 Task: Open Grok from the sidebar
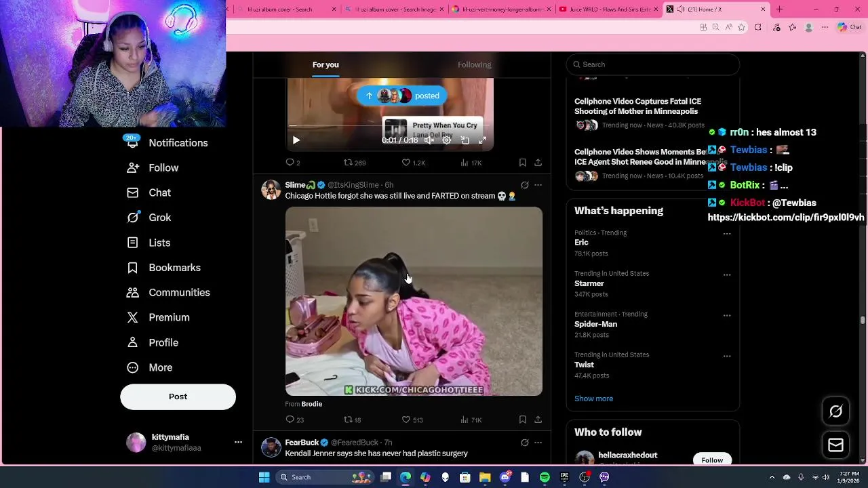point(149,218)
